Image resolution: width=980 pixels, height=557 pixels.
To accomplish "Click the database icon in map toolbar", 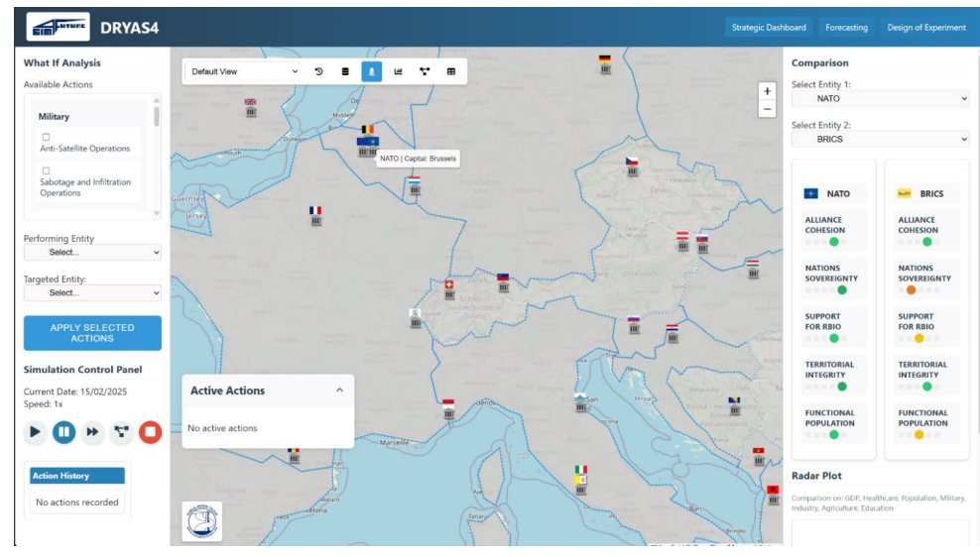I will [345, 71].
